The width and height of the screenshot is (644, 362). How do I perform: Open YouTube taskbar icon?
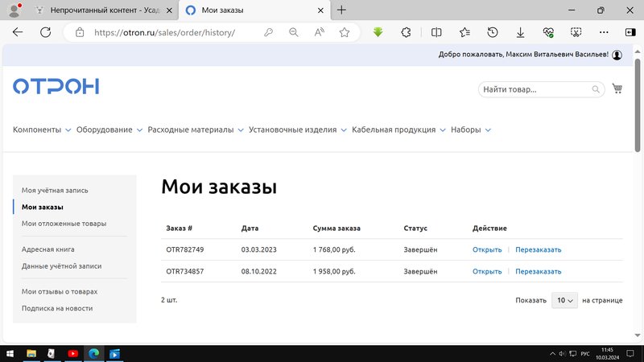[x=72, y=353]
